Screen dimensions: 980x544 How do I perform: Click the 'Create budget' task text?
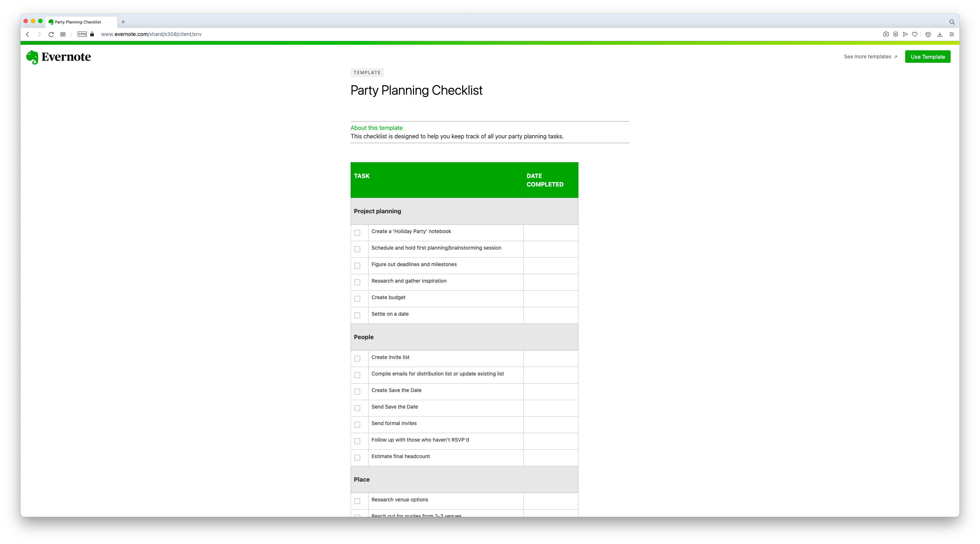[x=388, y=297]
